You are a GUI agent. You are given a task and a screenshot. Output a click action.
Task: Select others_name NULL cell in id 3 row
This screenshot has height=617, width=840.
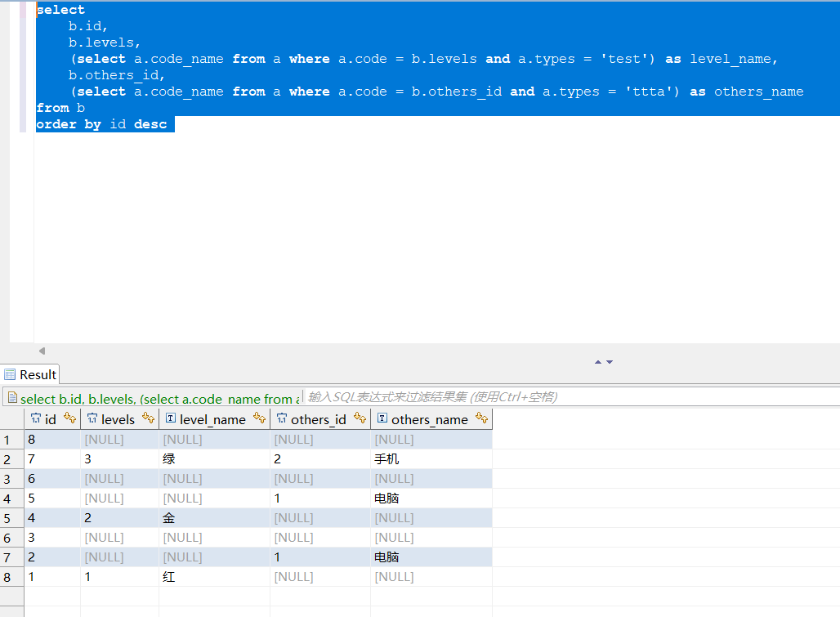pyautogui.click(x=431, y=538)
